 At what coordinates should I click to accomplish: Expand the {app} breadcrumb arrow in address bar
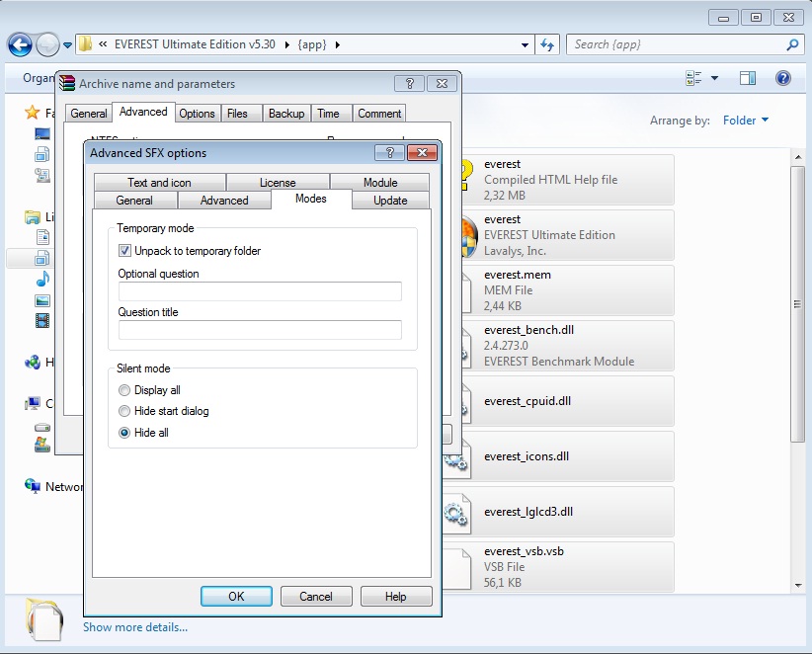point(338,45)
